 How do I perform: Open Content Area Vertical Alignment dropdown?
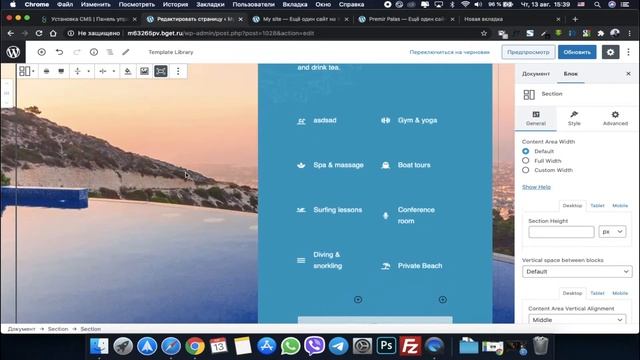[x=577, y=320]
